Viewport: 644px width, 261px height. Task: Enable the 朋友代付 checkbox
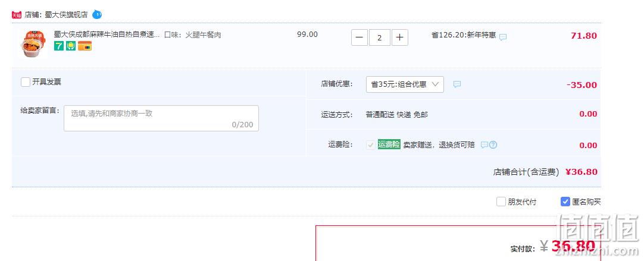tap(501, 202)
